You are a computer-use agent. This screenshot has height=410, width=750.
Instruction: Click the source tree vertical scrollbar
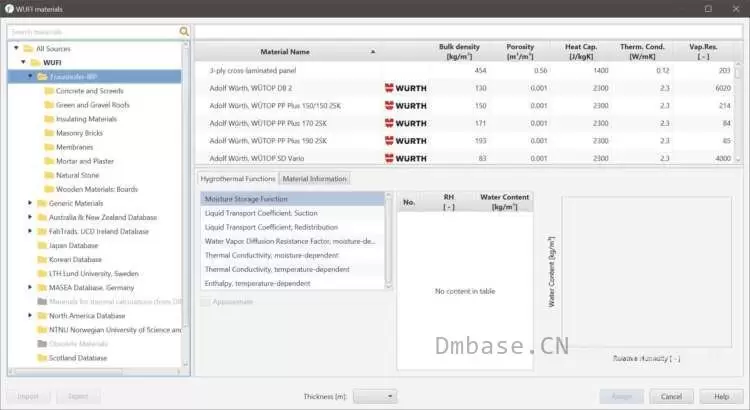tap(186, 204)
